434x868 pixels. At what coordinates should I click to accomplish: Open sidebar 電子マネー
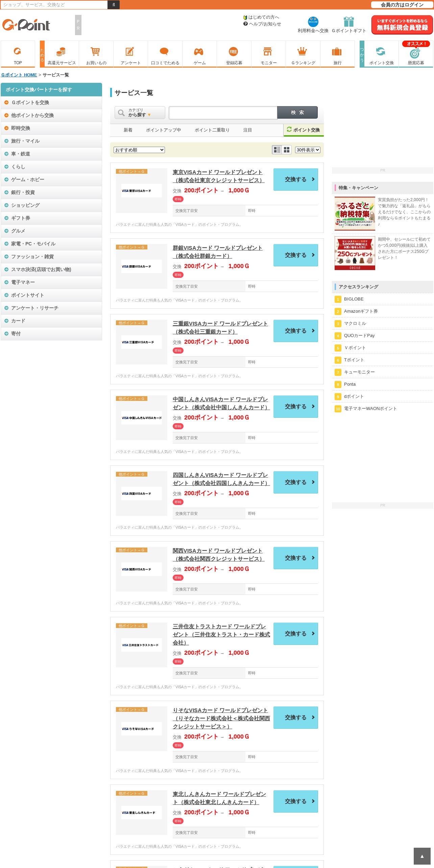tap(51, 282)
